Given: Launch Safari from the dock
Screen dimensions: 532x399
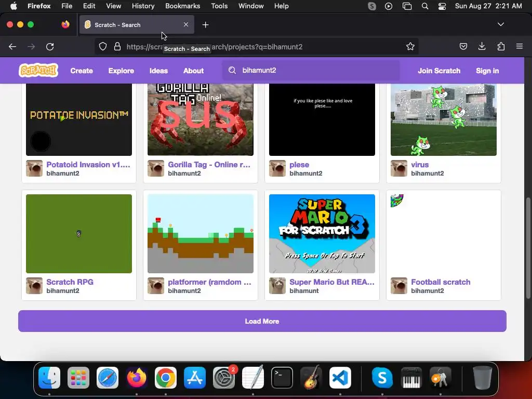Looking at the screenshot, I should (x=108, y=378).
